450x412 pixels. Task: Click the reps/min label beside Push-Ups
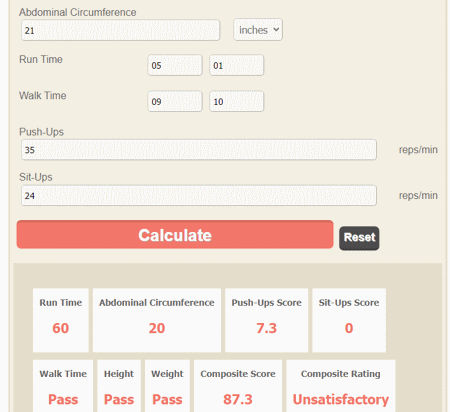point(418,150)
